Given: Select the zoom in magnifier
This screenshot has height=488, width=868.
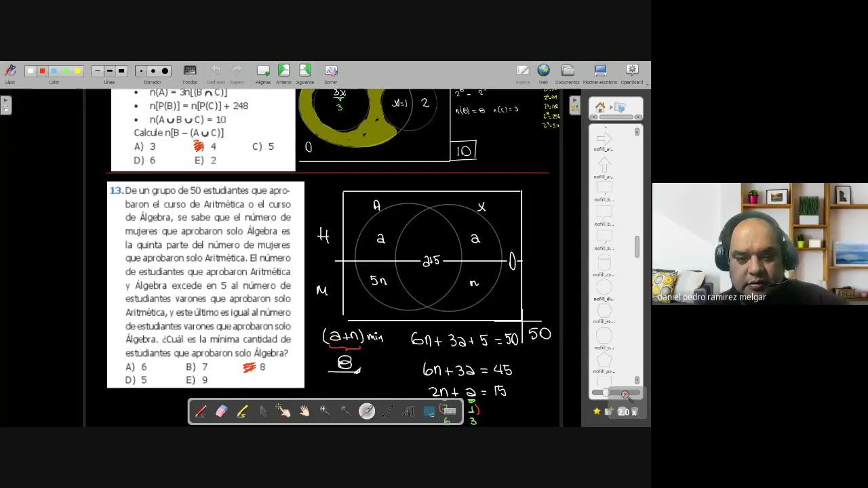Looking at the screenshot, I should [325, 411].
